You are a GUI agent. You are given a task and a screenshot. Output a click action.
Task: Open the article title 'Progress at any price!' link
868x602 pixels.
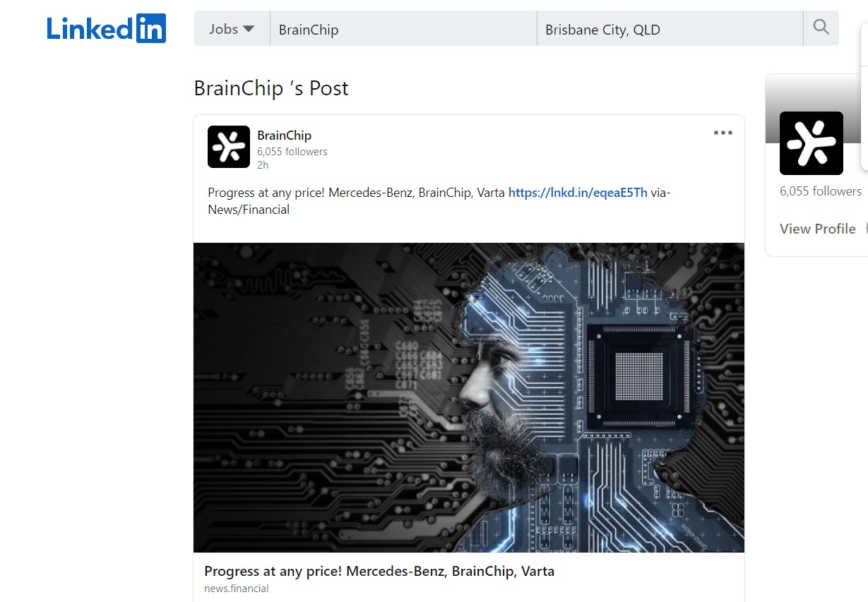click(x=379, y=571)
